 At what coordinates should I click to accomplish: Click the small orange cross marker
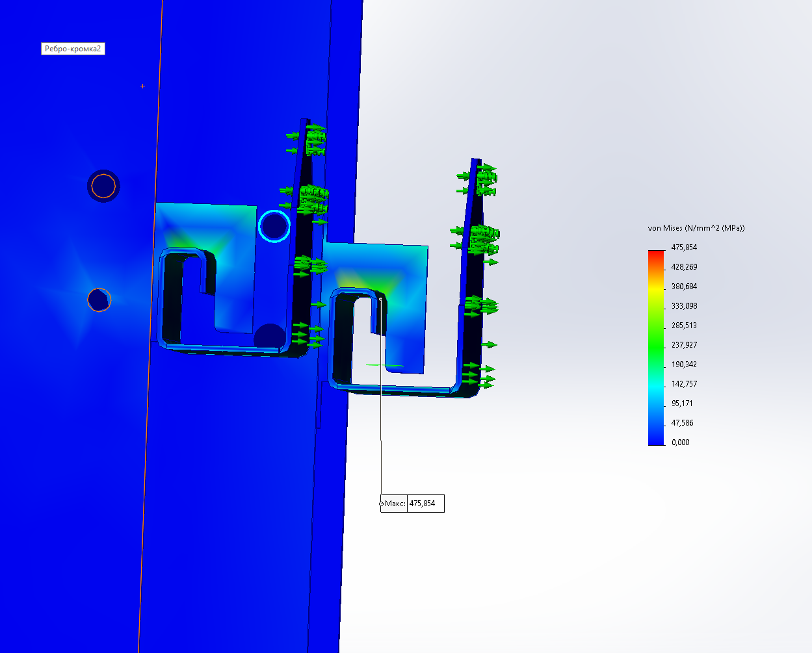(142, 86)
